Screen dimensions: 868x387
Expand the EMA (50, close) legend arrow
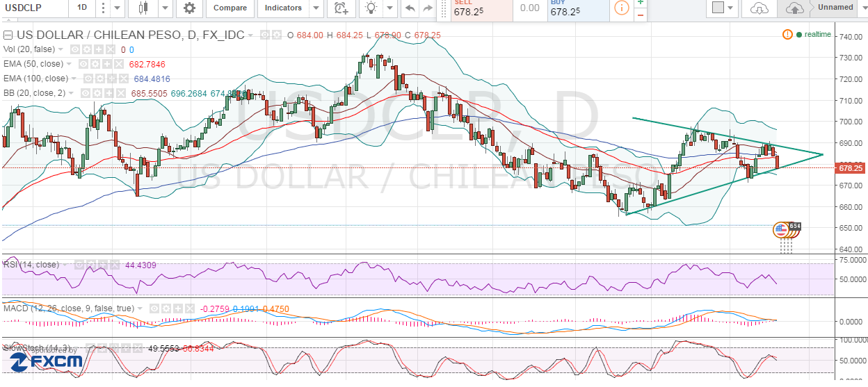click(69, 64)
